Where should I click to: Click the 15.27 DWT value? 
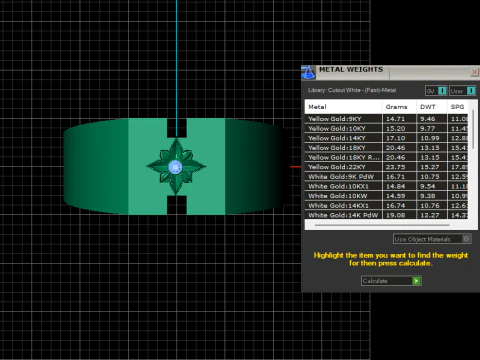coord(430,167)
